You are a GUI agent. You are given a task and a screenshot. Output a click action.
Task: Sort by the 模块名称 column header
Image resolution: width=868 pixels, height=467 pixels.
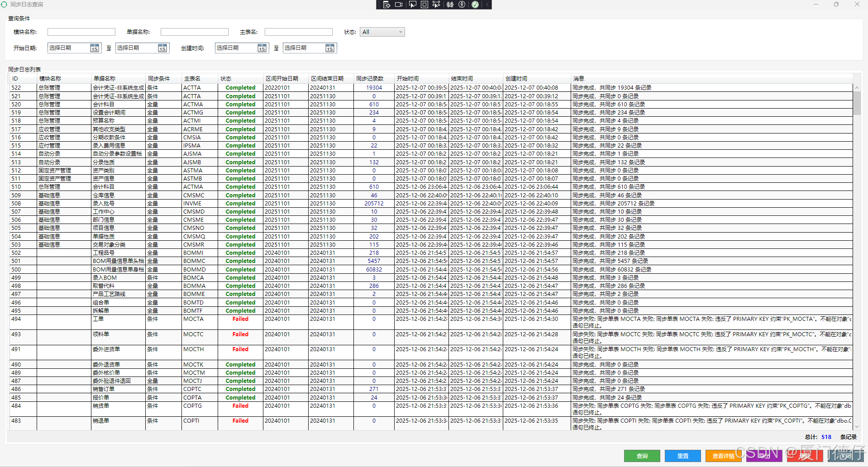64,78
